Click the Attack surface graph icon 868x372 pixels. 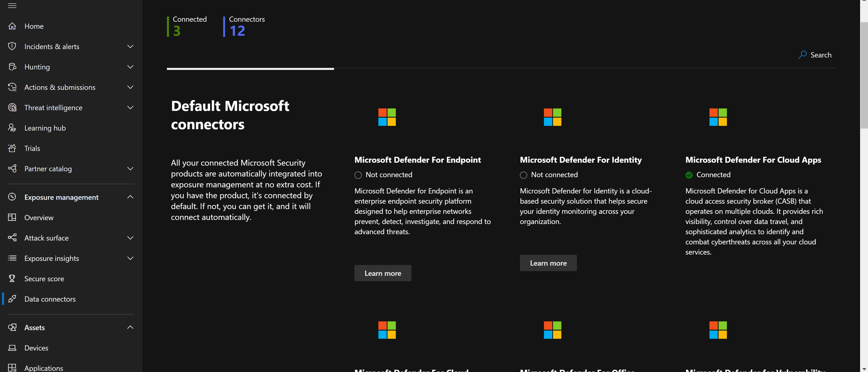(12, 238)
